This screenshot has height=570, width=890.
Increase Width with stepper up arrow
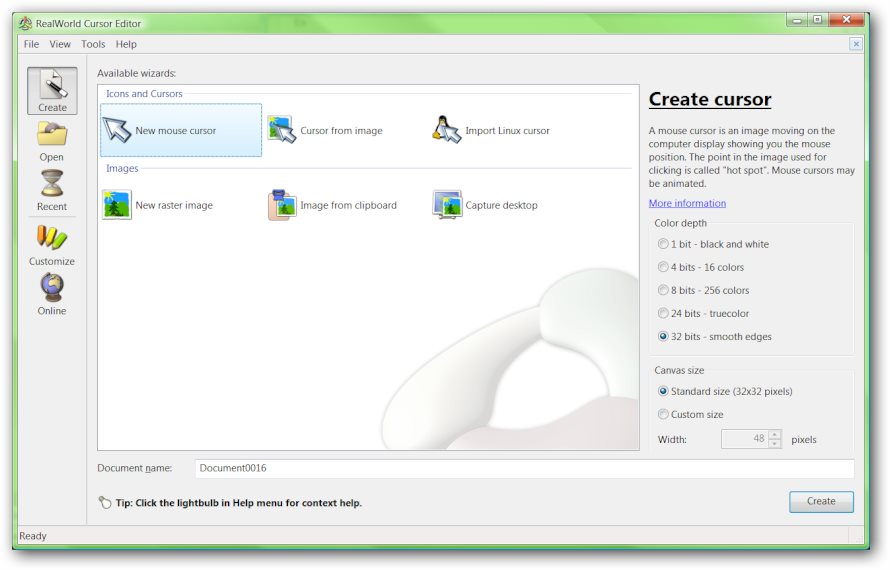coord(775,434)
